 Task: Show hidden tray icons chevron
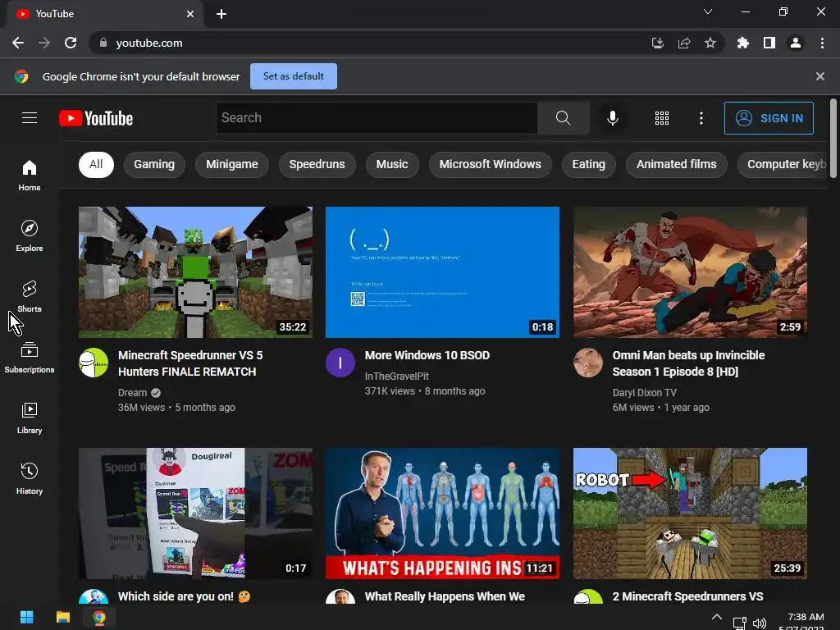coord(717,617)
